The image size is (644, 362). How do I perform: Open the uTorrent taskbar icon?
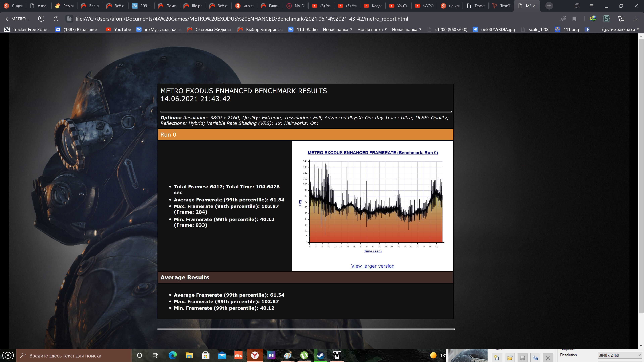coord(304,355)
